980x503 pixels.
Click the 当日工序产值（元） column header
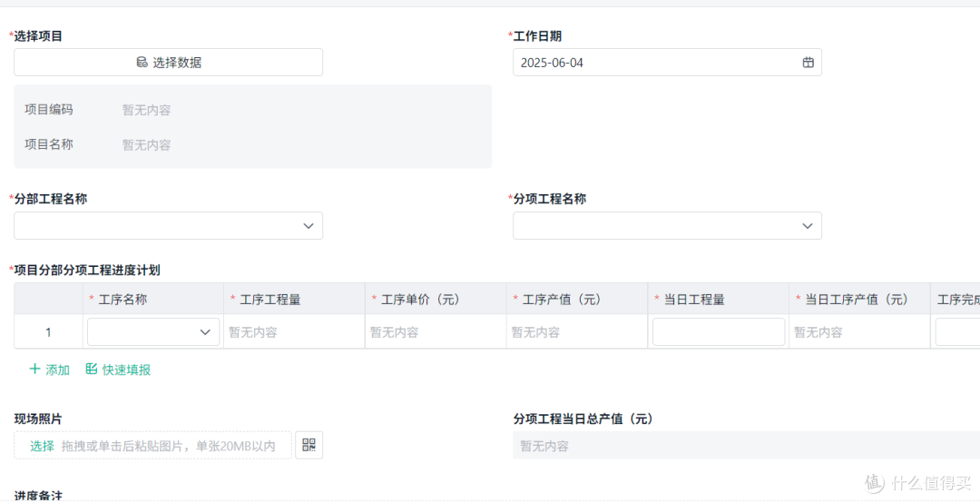[859, 299]
